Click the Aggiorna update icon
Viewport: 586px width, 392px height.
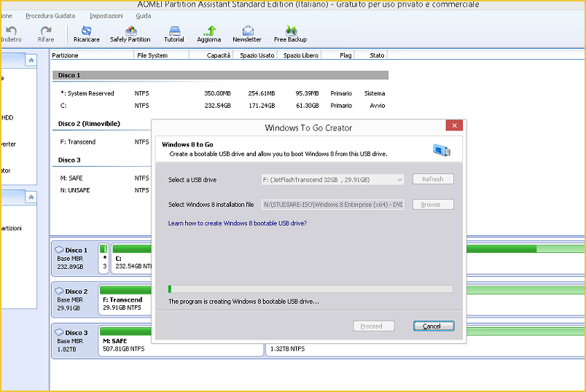pyautogui.click(x=210, y=31)
